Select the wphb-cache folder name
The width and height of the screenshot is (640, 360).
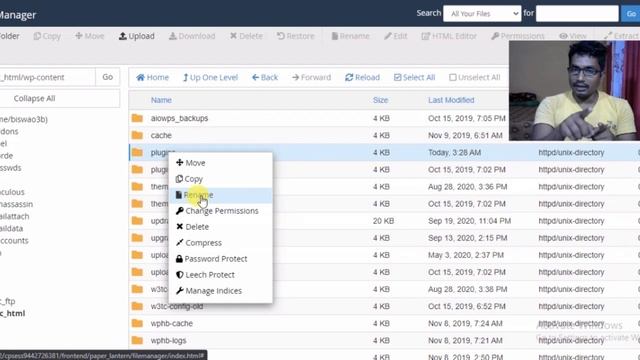171,323
